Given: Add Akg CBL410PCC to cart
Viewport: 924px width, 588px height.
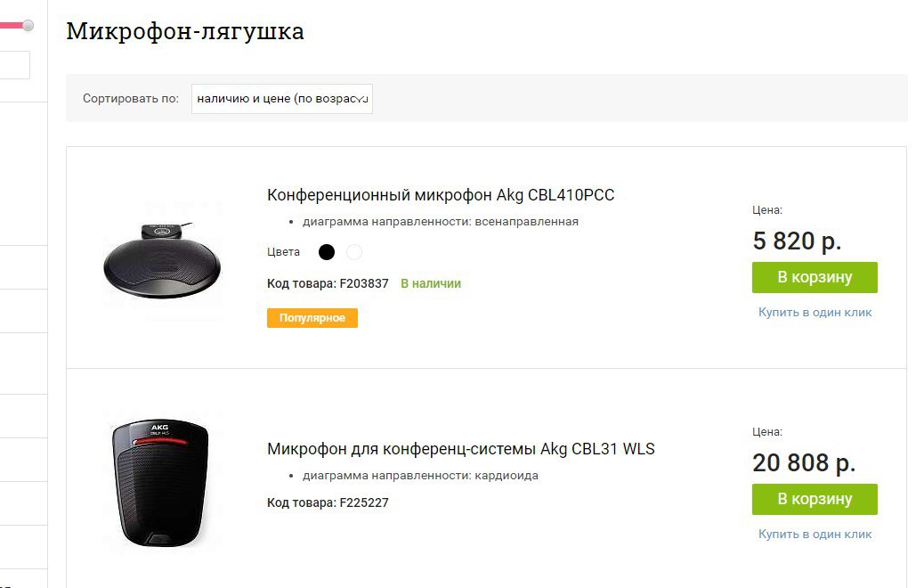Looking at the screenshot, I should click(815, 277).
